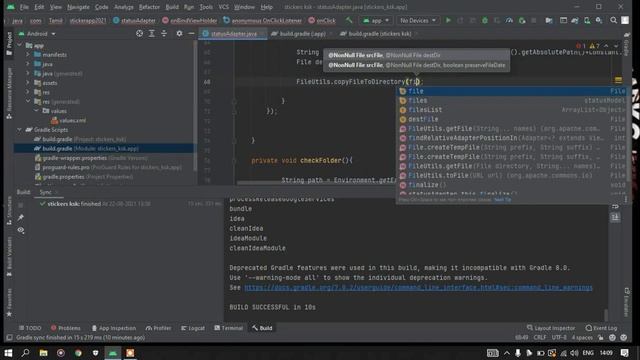Click the soft-wrap icon in build output
The height and width of the screenshot is (360, 640).
pos(615,207)
